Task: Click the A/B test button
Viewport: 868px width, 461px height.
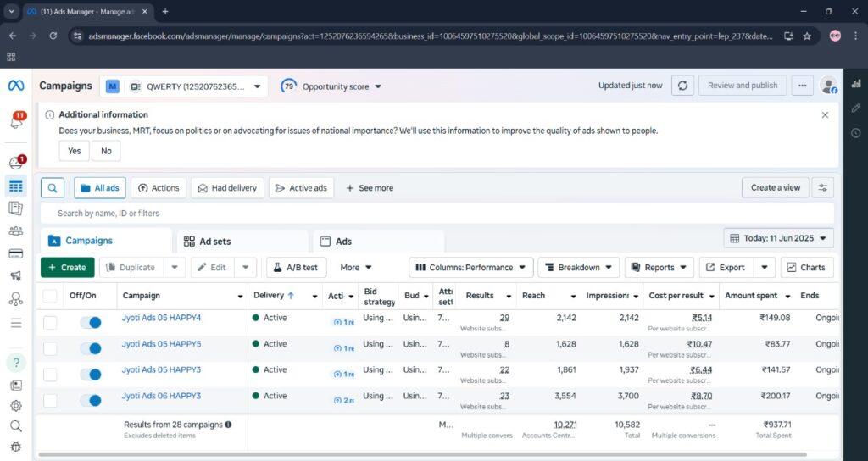Action: click(296, 267)
